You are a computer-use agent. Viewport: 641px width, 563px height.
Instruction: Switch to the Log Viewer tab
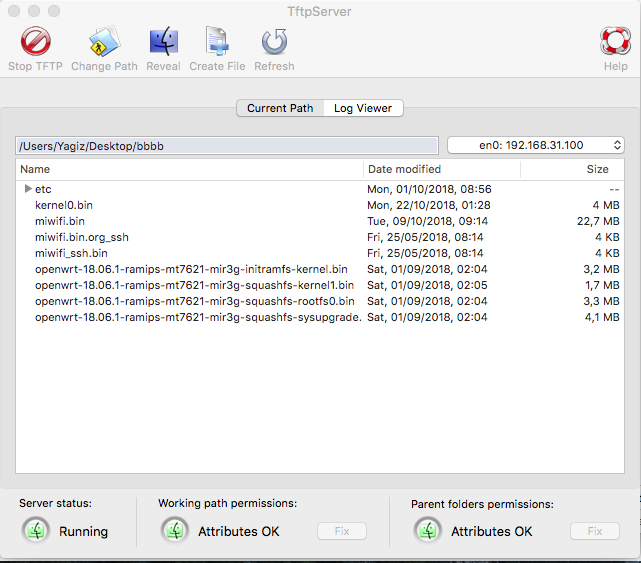(x=363, y=108)
